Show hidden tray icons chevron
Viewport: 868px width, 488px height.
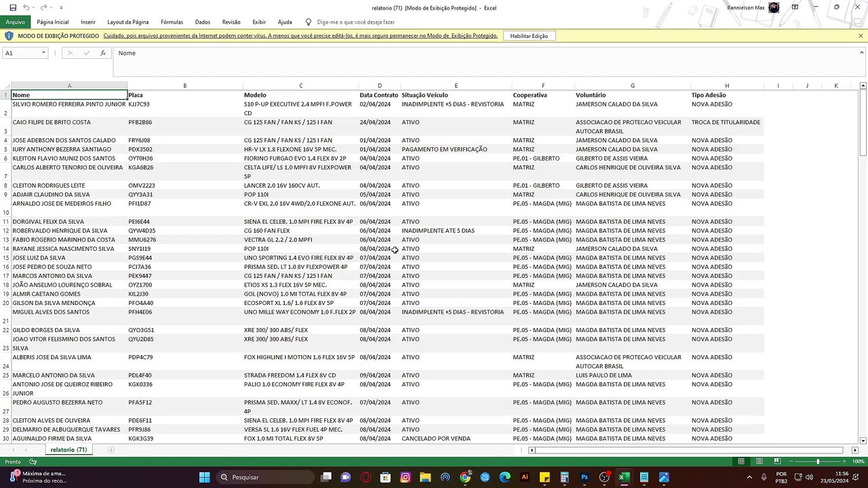tap(749, 477)
